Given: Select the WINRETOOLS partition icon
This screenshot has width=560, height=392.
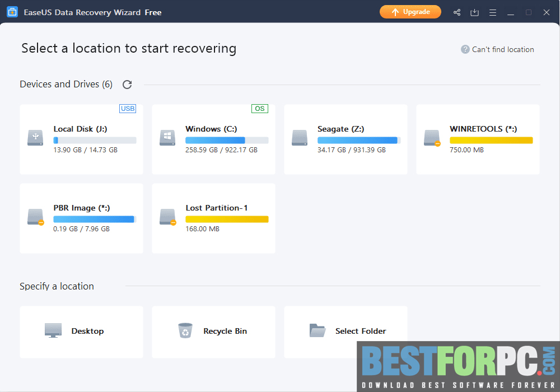Looking at the screenshot, I should (432, 138).
